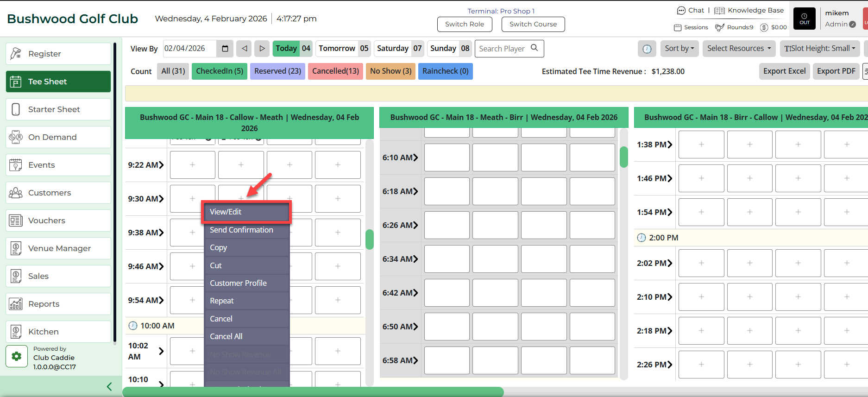Viewport: 868px width, 397px height.
Task: Open Chat from the header
Action: click(690, 10)
